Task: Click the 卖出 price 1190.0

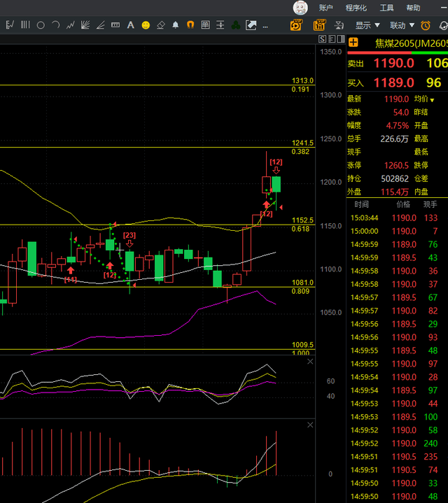Action: click(393, 64)
